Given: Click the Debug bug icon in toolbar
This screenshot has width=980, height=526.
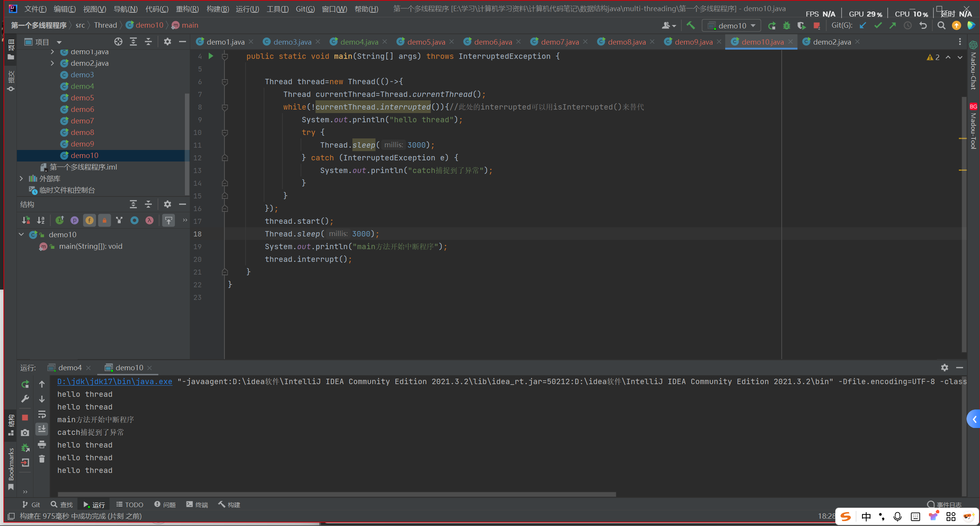Looking at the screenshot, I should tap(786, 26).
